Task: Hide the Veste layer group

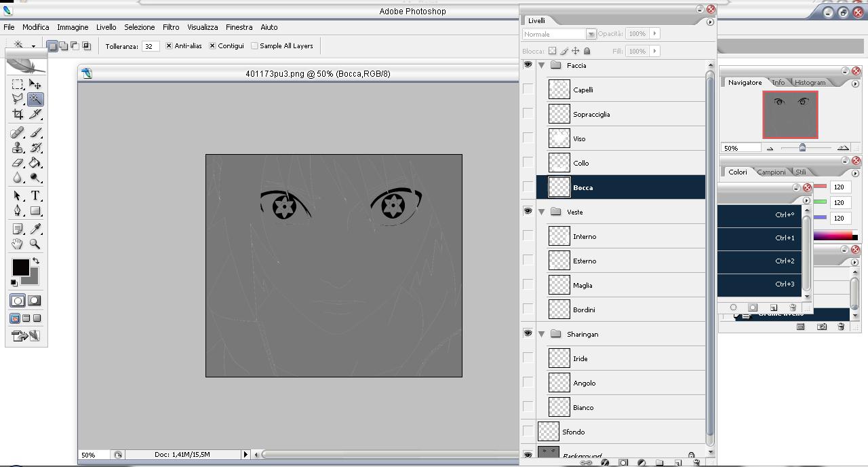Action: (528, 211)
